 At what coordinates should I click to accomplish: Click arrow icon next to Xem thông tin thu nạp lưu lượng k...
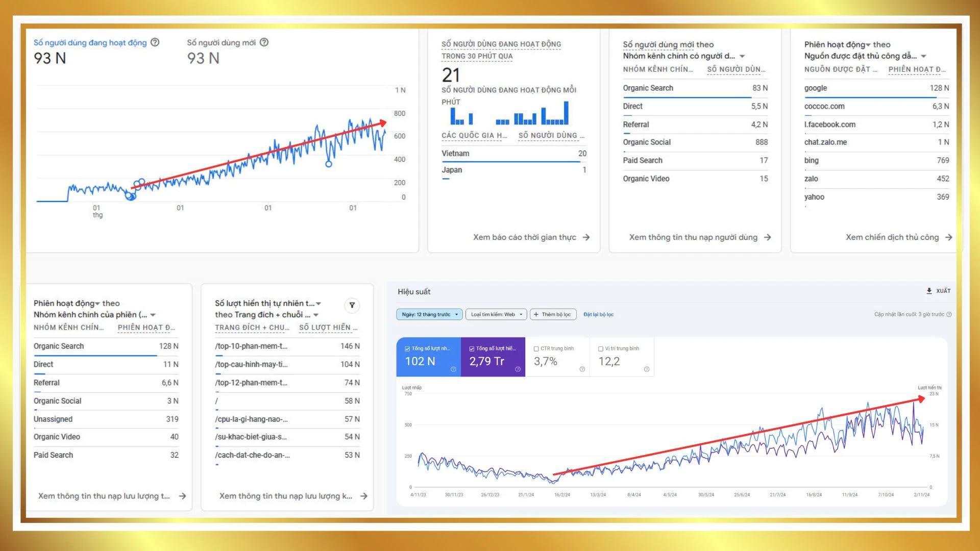(363, 496)
